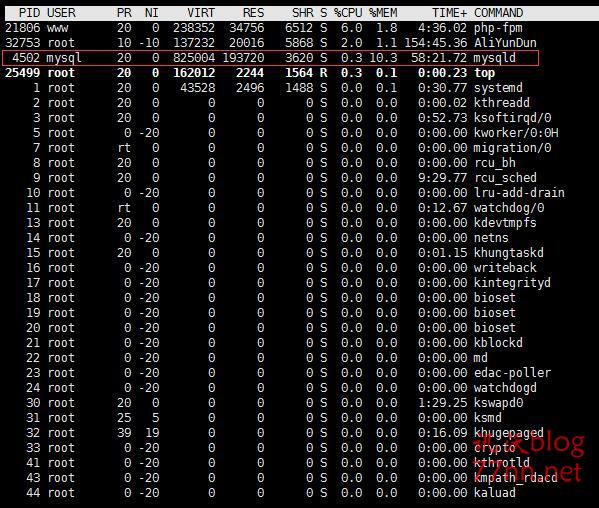Select the systemd process name
Image resolution: width=599 pixels, height=508 pixels.
(498, 88)
